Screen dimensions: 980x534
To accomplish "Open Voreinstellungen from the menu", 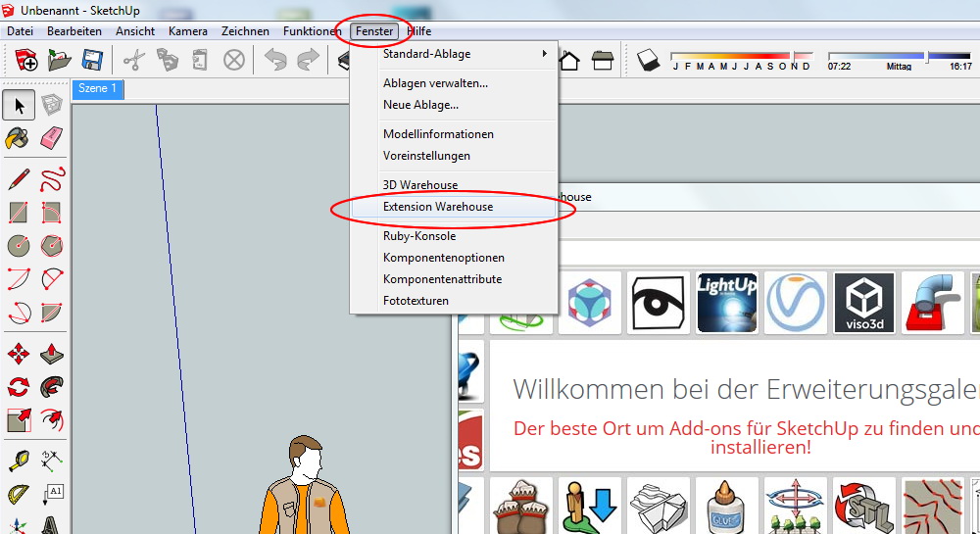I will 426,156.
